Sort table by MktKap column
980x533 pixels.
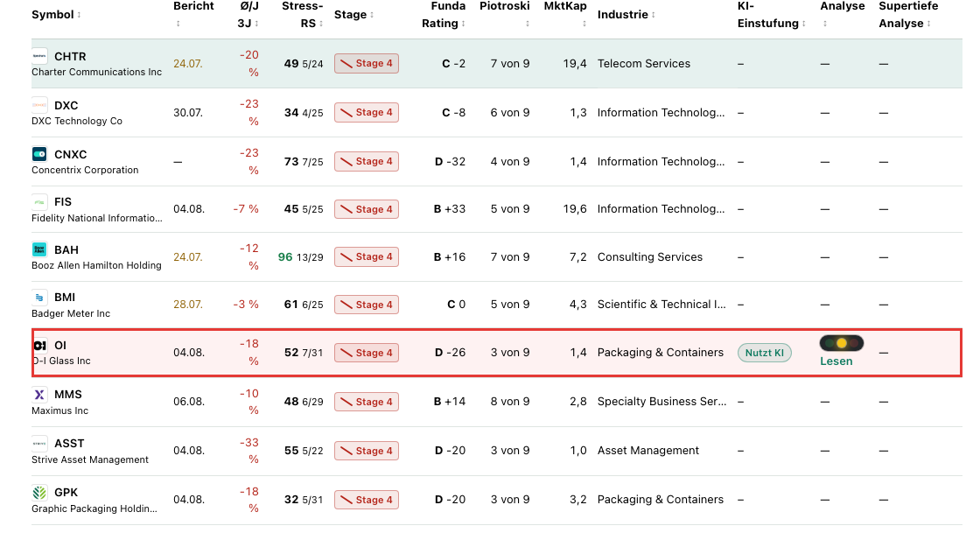point(565,14)
